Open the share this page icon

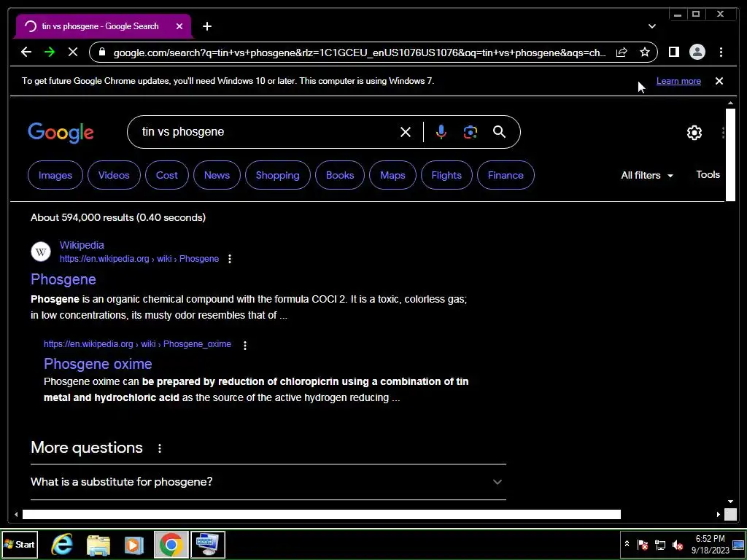pos(622,52)
